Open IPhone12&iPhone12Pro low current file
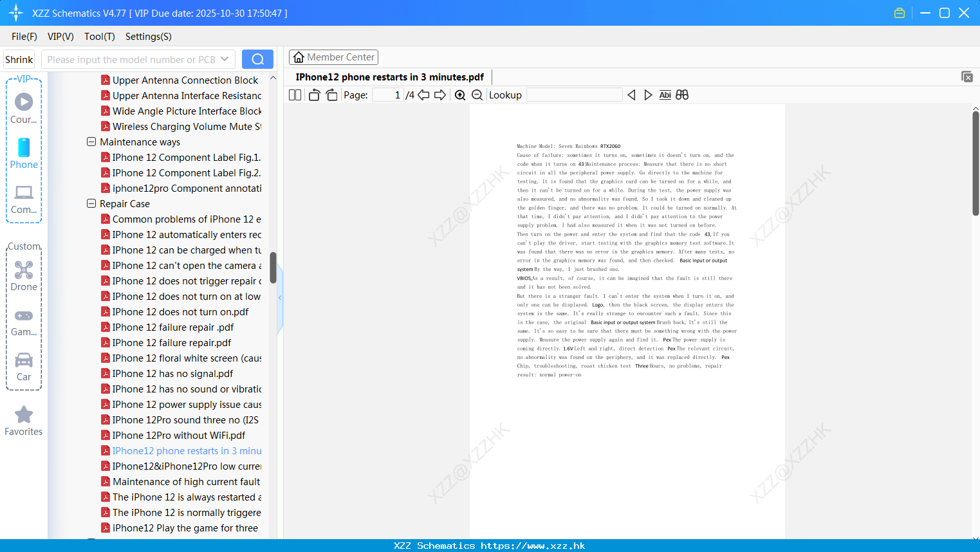The height and width of the screenshot is (552, 980). click(x=181, y=466)
